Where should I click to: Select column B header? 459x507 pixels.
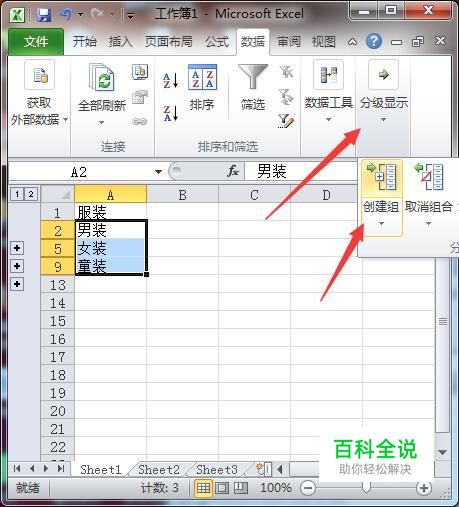coord(182,195)
